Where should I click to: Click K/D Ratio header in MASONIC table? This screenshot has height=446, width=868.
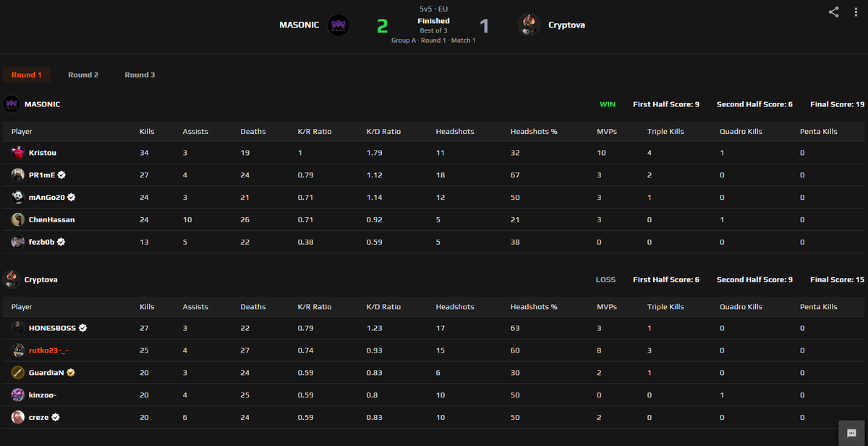[383, 132]
